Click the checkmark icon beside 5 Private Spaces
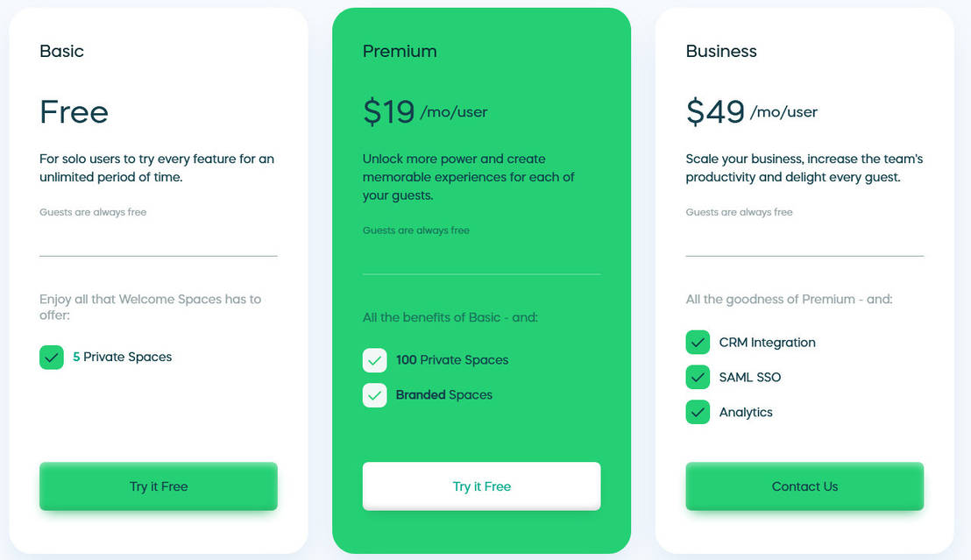 51,357
